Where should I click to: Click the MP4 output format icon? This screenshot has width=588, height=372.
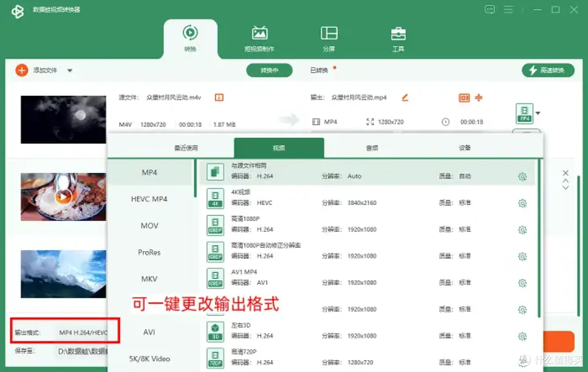point(525,113)
